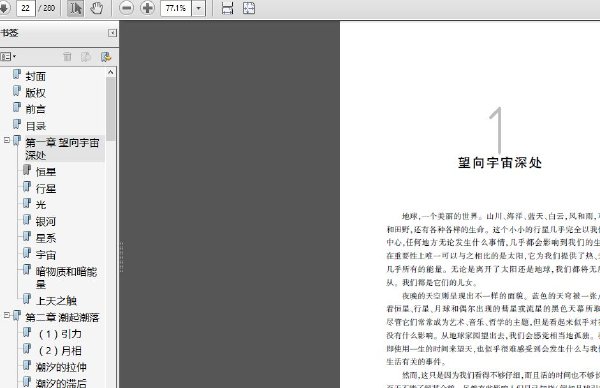Go to the 潮汐的滞后 bookmark
The width and height of the screenshot is (600, 388).
coord(61,383)
